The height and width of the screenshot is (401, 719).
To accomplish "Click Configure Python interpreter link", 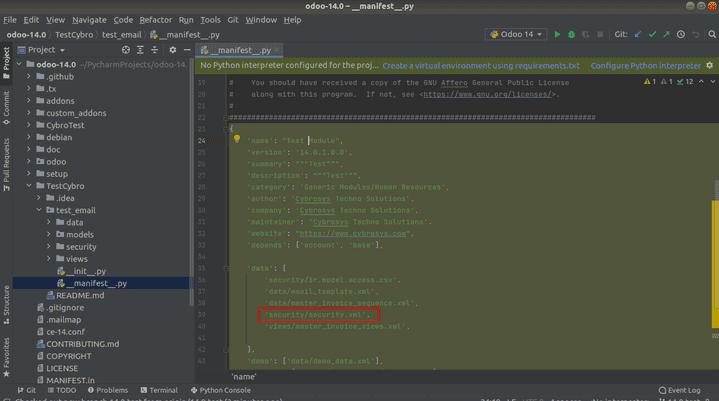I will point(646,66).
